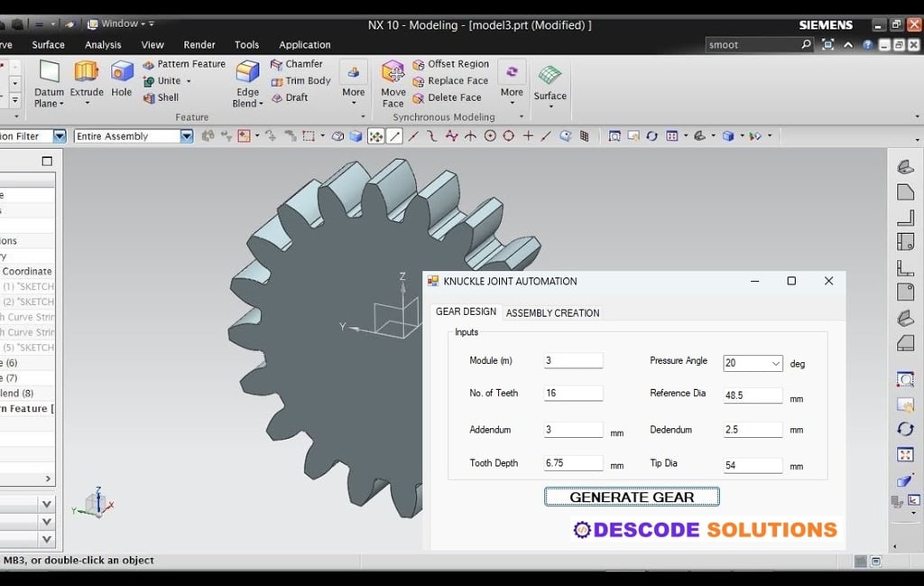Click the No. of Teeth field
The width and height of the screenshot is (924, 586).
573,393
